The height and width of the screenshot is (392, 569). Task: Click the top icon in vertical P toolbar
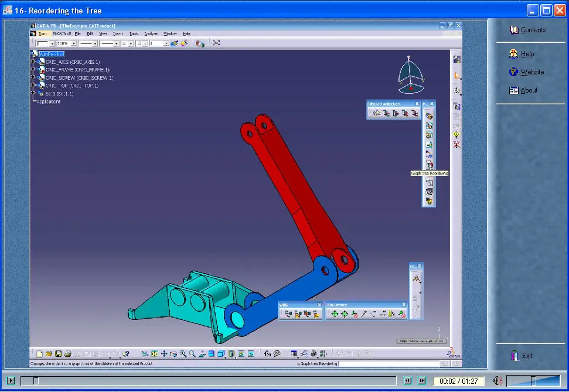[x=430, y=116]
